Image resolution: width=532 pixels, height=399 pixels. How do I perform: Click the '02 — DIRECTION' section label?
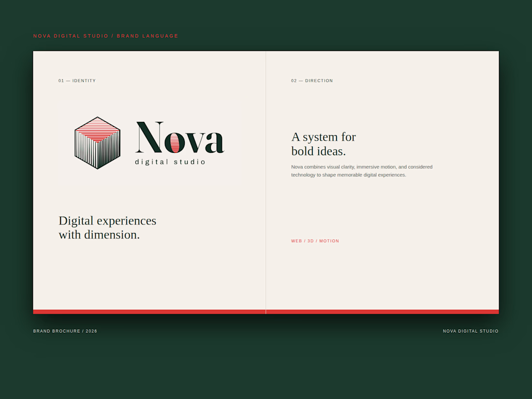coord(312,81)
